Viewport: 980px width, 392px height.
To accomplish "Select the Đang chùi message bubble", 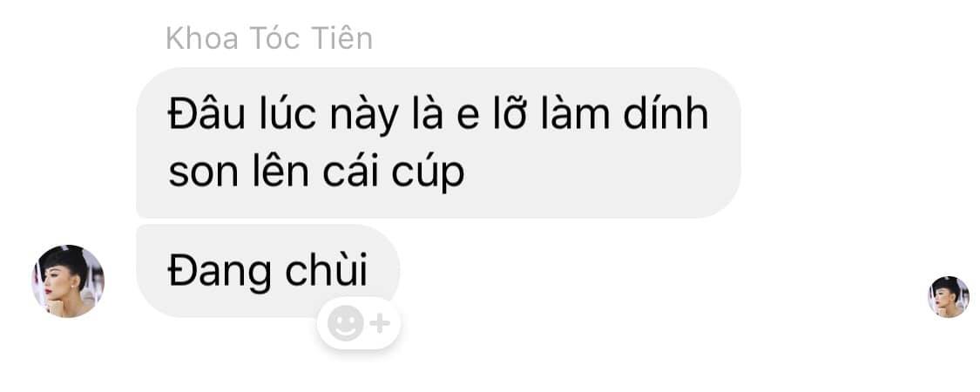I will [x=267, y=271].
